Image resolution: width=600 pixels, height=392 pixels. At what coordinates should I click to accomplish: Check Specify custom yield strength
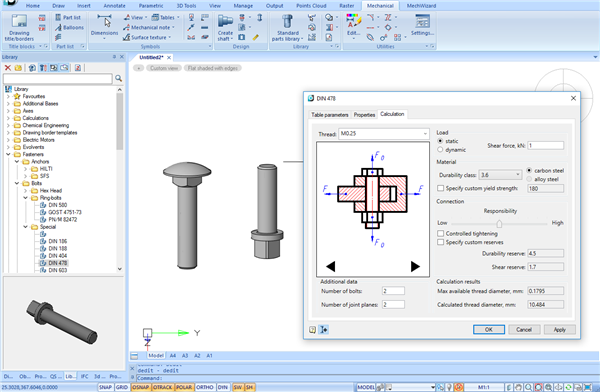(x=440, y=188)
